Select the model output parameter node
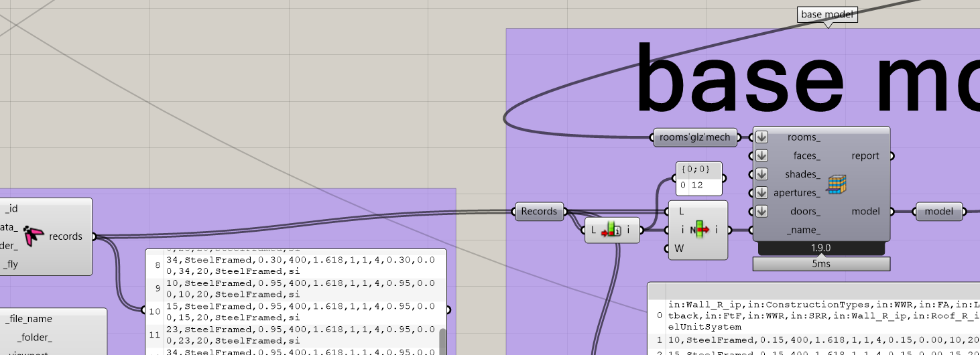The height and width of the screenshot is (355, 980). (x=938, y=211)
